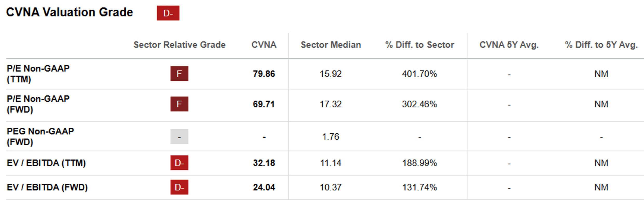Click the overall D- valuation grade badge
Screen dimensions: 644x200
pyautogui.click(x=168, y=13)
